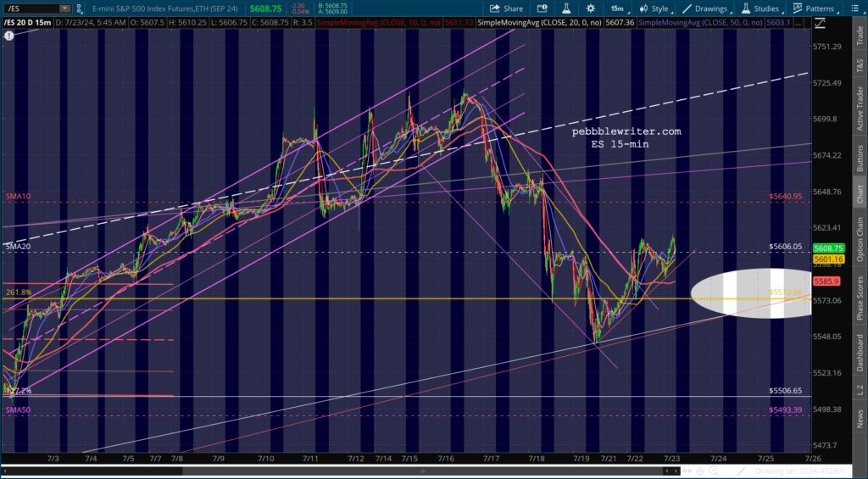Click the alert exclamation circle icon on chart
The width and height of the screenshot is (868, 479).
(8, 36)
